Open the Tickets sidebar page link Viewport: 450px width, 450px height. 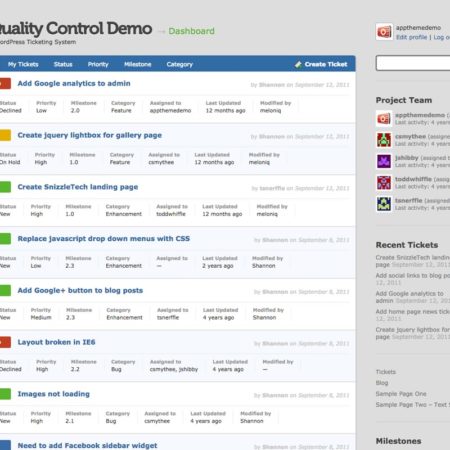tap(386, 372)
